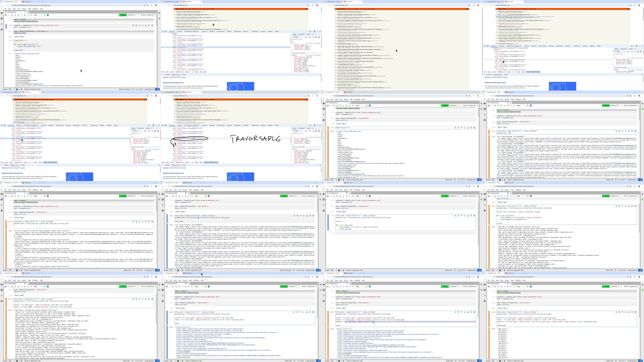Toggle :hov in Styles pane beside TRAVERSABLE annotation

(306, 131)
